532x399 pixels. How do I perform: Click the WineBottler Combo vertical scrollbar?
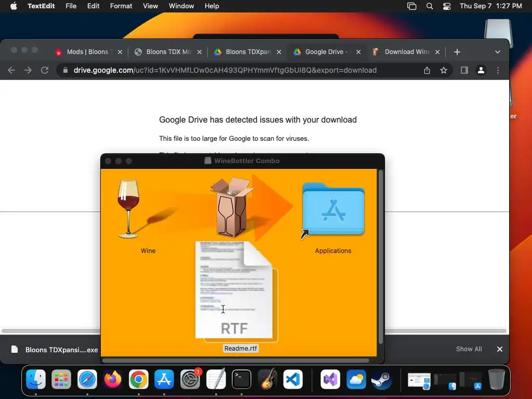pyautogui.click(x=380, y=257)
